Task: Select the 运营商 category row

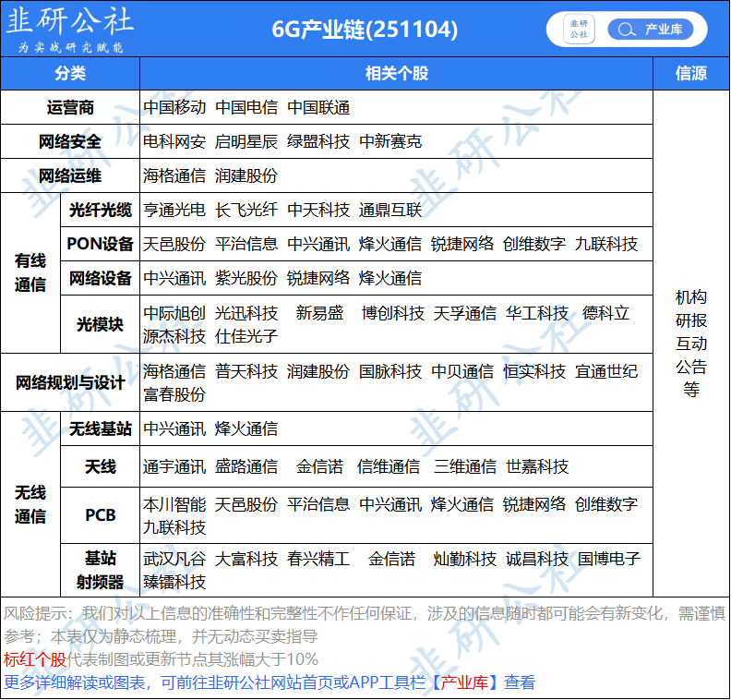Action: [x=70, y=107]
